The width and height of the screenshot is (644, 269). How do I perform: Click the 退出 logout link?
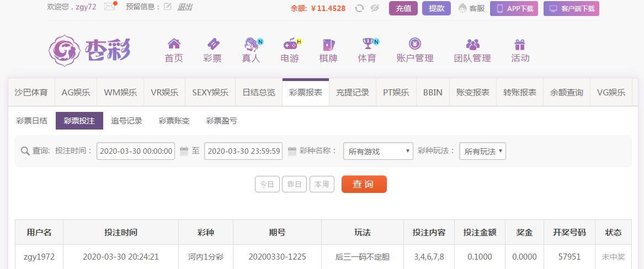click(x=185, y=7)
